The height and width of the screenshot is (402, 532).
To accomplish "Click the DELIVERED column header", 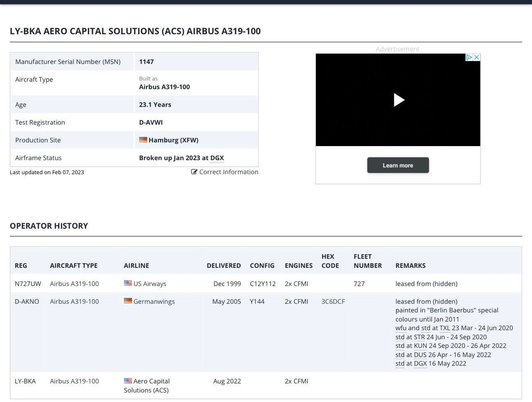I will coord(223,266).
